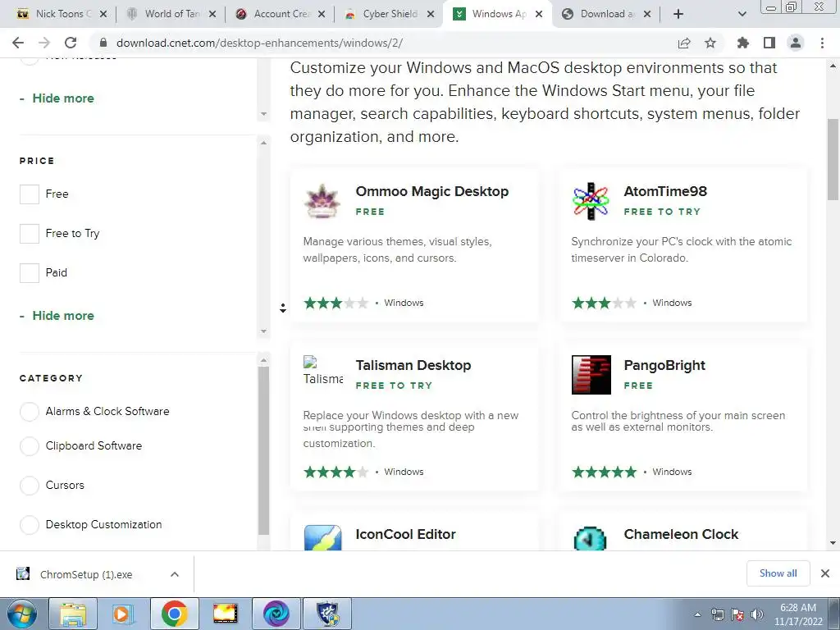Viewport: 840px width, 630px height.
Task: Click the share page icon in address bar
Action: 684,43
